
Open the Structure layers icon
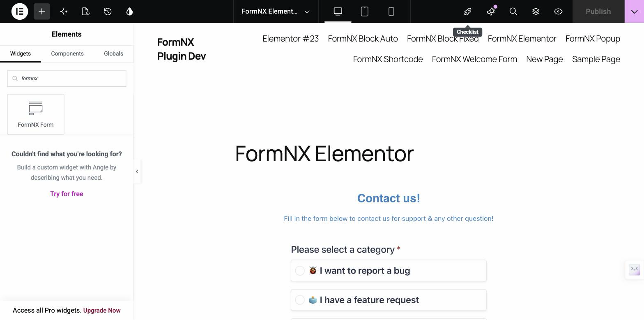[x=536, y=12]
